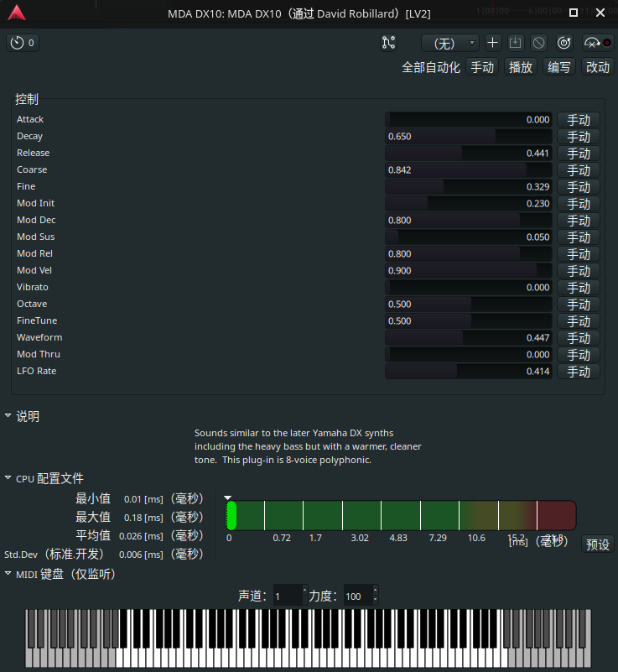The width and height of the screenshot is (618, 672).
Task: Open Octave automation mode dropdown
Action: (579, 304)
